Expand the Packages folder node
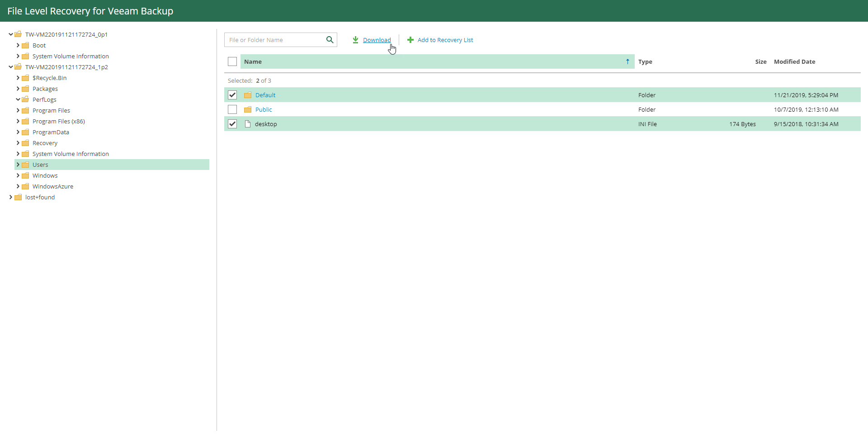The image size is (868, 438). tap(18, 89)
